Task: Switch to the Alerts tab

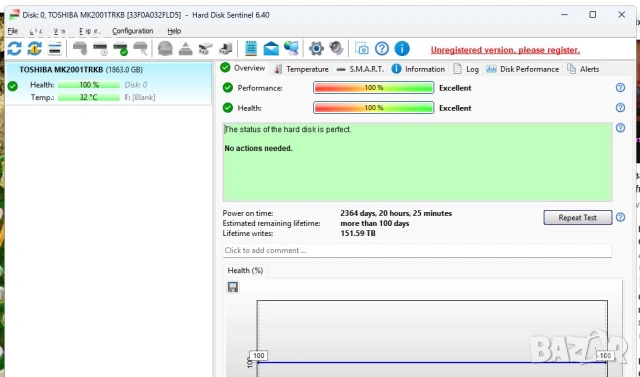Action: tap(583, 69)
